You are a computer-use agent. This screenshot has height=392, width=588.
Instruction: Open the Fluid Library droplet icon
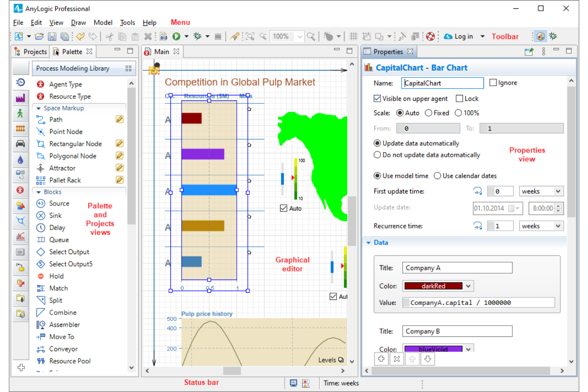pyautogui.click(x=21, y=159)
